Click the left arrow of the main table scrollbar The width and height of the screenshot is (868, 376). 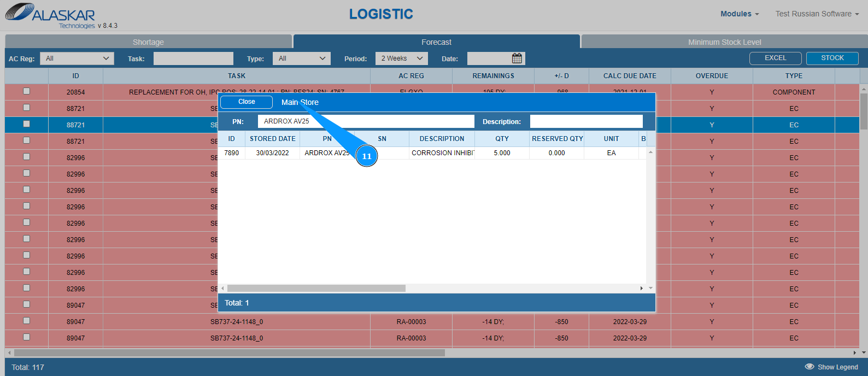[x=9, y=352]
